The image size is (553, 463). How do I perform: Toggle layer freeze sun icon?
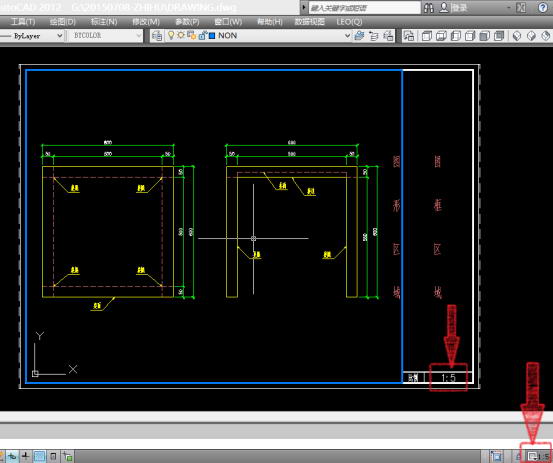[181, 35]
